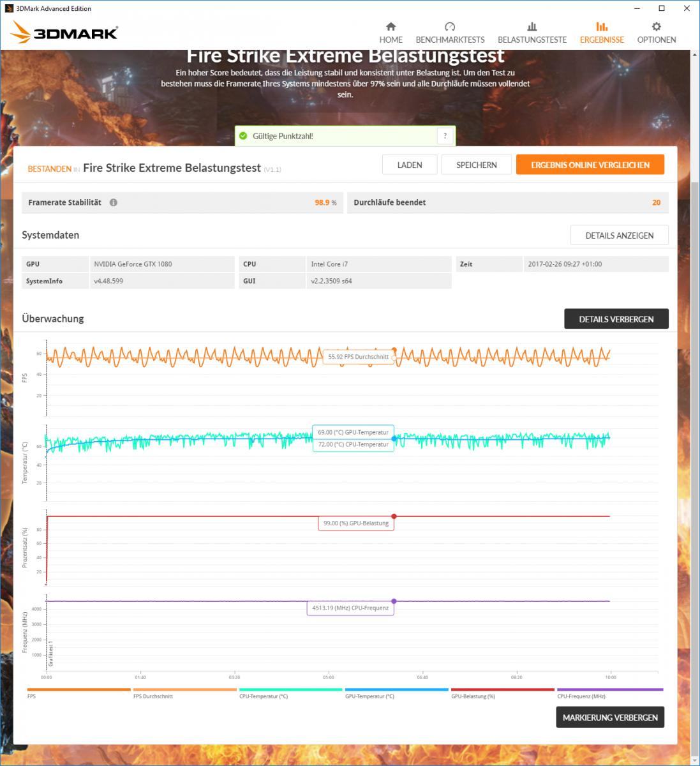Click Markierung Verbergen button
Viewport: 700px width, 766px height.
point(610,717)
